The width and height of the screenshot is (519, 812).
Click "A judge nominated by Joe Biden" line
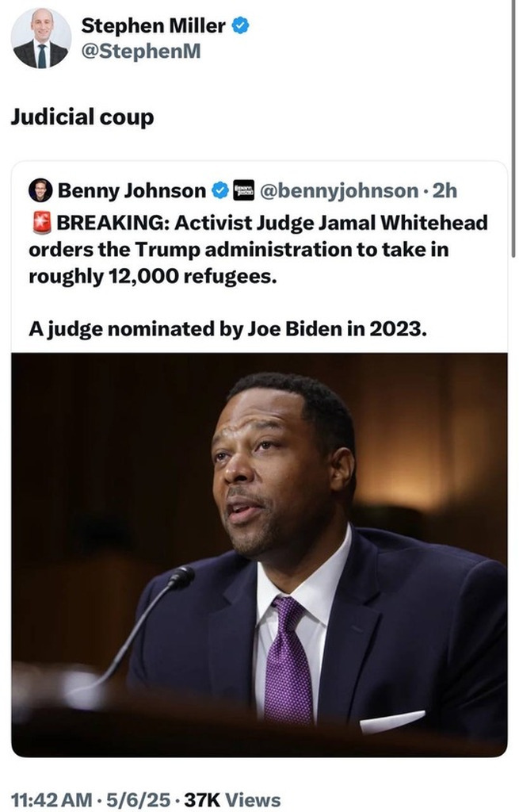click(228, 328)
